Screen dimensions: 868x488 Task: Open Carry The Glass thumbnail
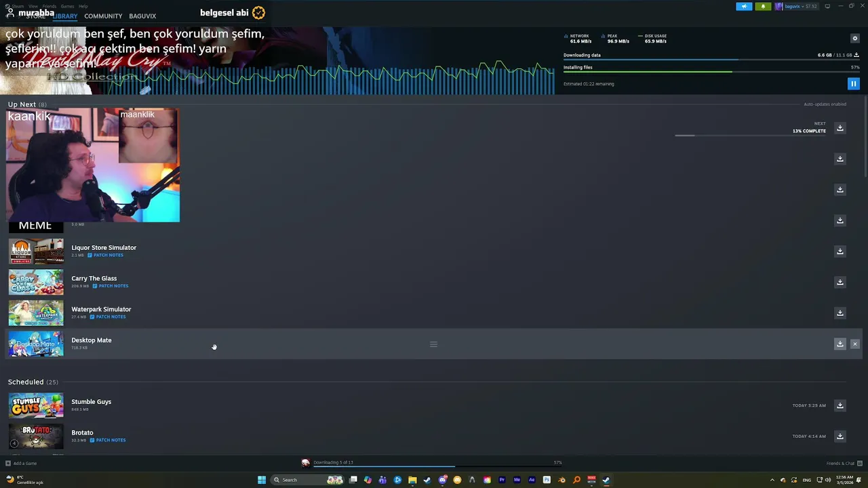point(36,282)
